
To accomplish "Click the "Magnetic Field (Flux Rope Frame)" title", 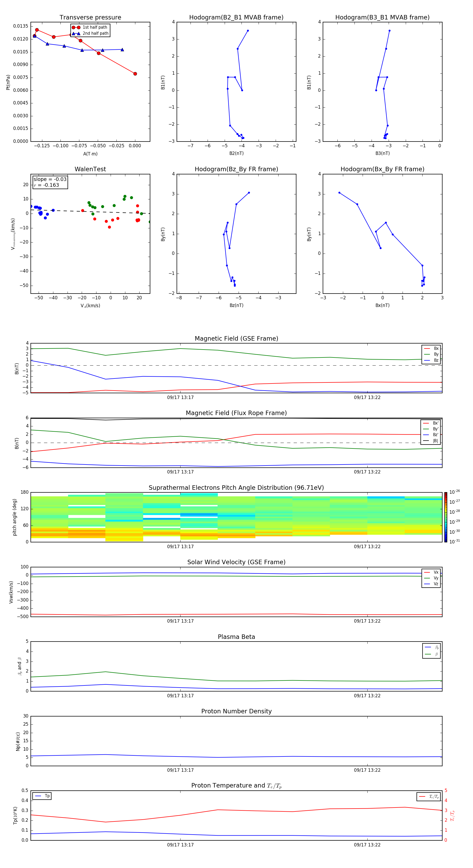I will coord(236,413).
